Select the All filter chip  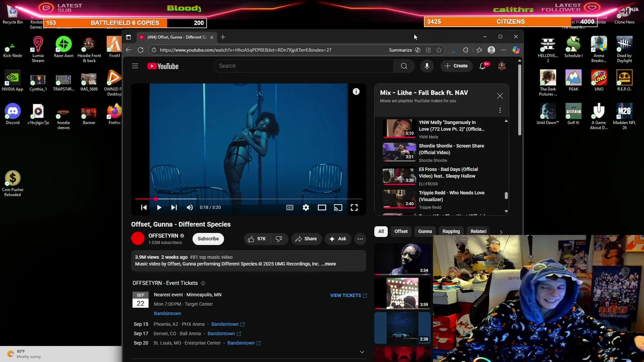[x=381, y=231]
